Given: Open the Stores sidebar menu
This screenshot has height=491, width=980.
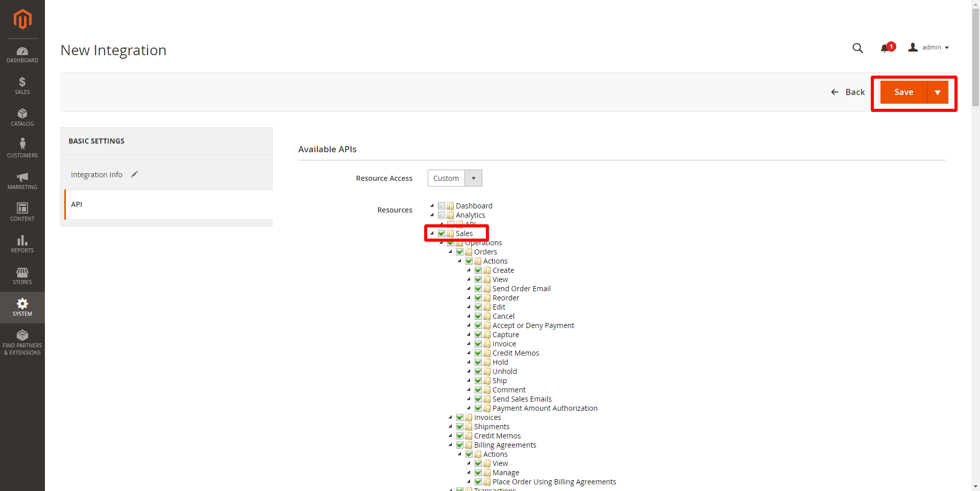Looking at the screenshot, I should 22,276.
